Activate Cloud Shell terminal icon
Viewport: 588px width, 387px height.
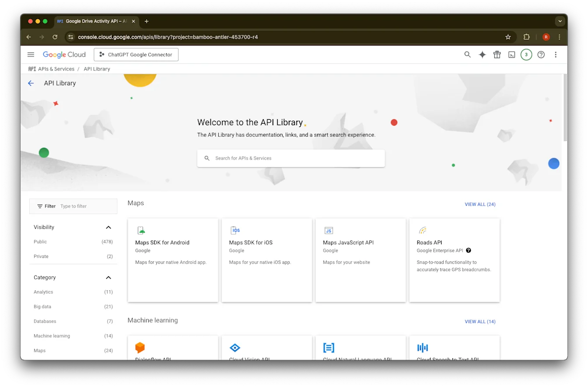point(511,55)
